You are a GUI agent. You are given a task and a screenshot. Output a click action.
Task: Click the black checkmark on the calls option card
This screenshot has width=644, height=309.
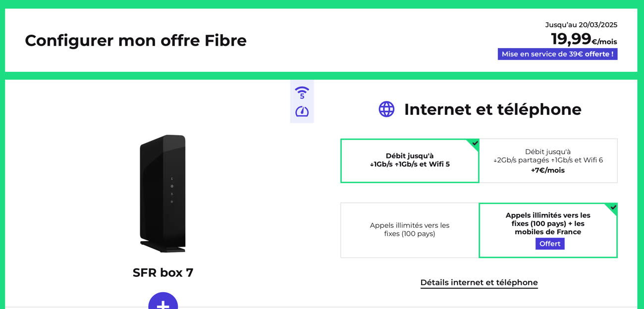tap(612, 208)
